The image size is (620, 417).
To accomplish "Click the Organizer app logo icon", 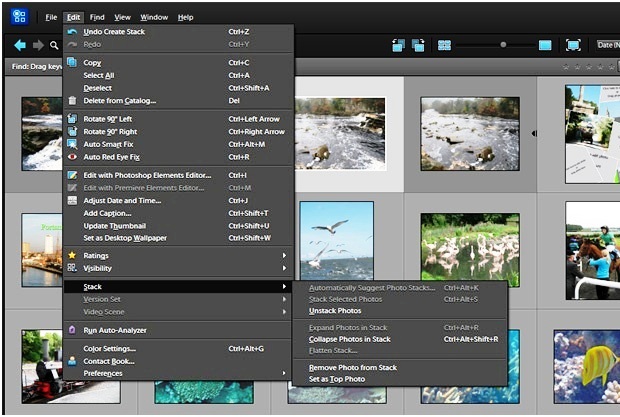I will click(20, 17).
